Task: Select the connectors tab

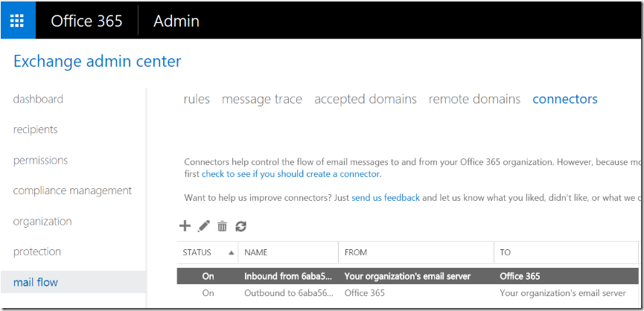Action: point(565,99)
